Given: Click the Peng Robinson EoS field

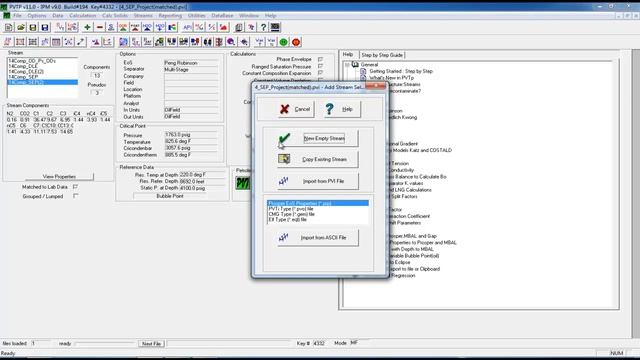Looking at the screenshot, I should click(191, 63).
